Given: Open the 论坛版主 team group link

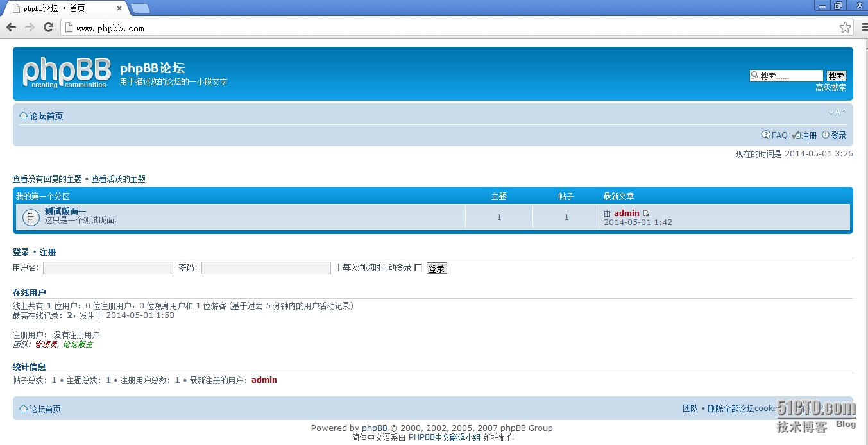Looking at the screenshot, I should click(78, 344).
